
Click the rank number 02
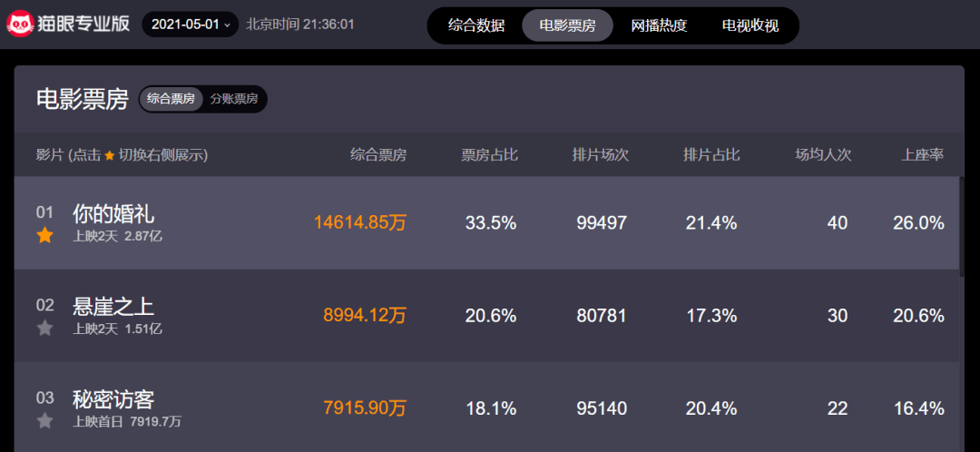[x=45, y=304]
